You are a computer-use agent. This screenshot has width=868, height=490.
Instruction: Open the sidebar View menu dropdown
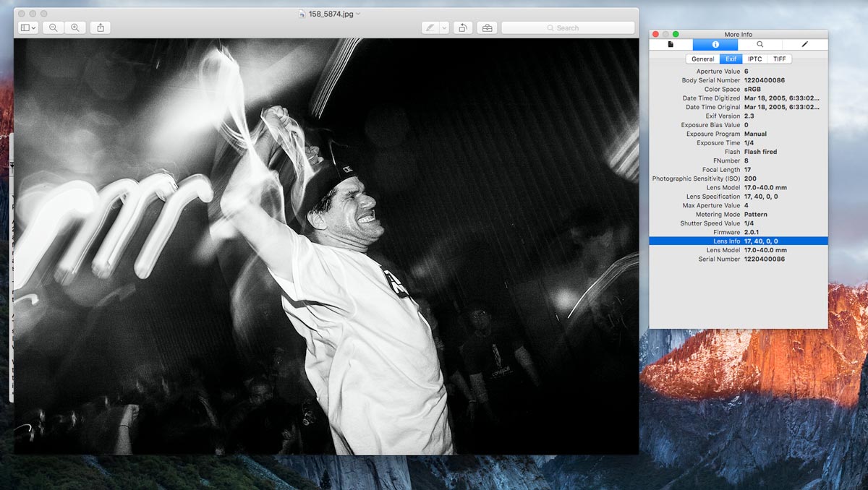pos(28,27)
